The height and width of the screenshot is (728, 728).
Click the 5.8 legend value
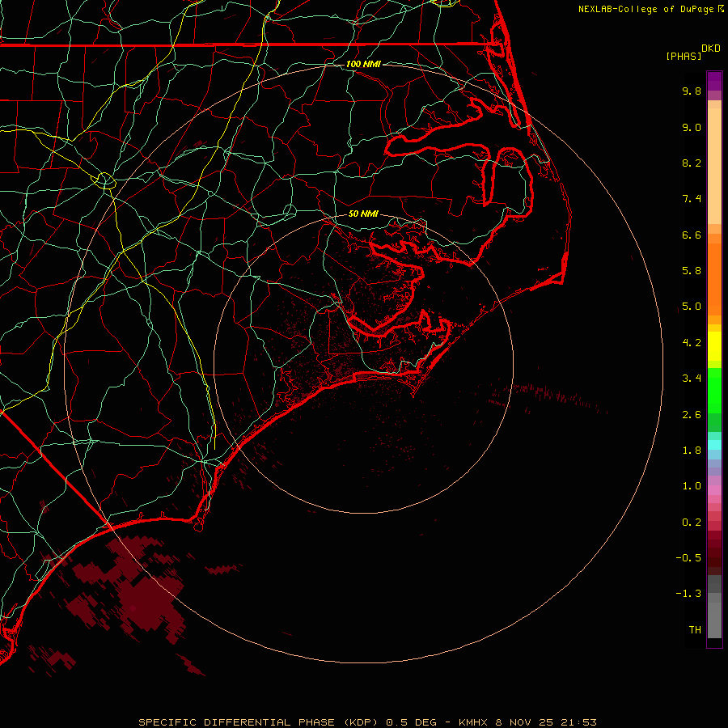coord(692,271)
